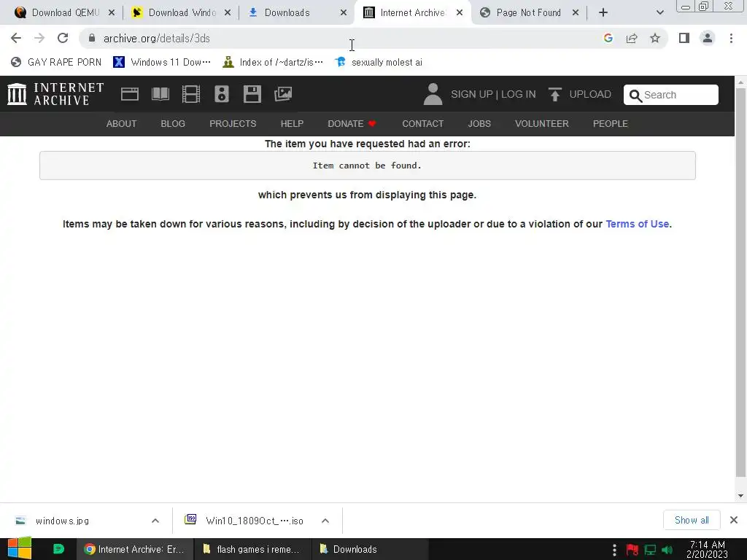The height and width of the screenshot is (560, 747).
Task: Click page scrollbar down arrow
Action: tap(740, 496)
